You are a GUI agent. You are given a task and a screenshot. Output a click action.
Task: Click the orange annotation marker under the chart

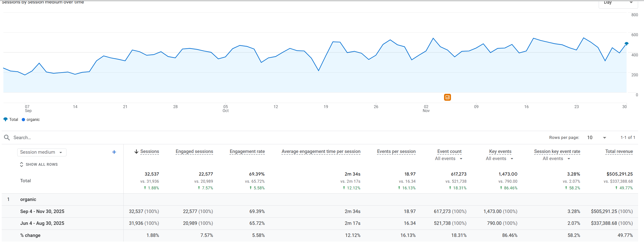pos(447,97)
